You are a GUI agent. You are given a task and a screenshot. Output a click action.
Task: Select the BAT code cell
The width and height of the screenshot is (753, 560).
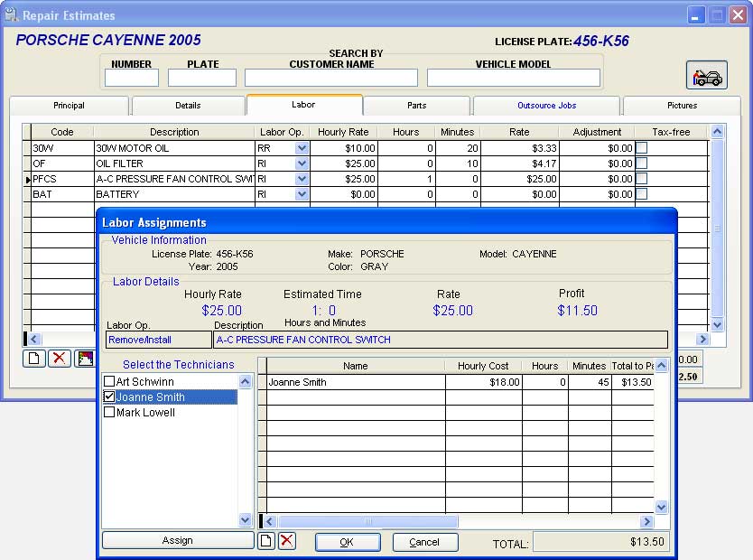(x=62, y=194)
